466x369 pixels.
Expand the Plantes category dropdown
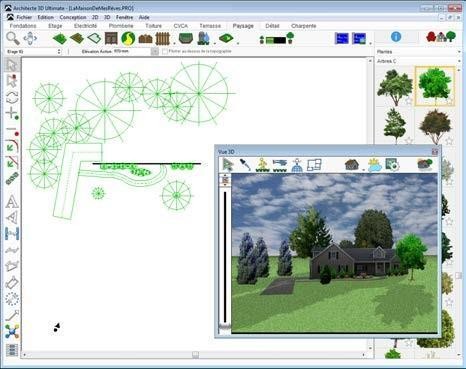(x=419, y=52)
